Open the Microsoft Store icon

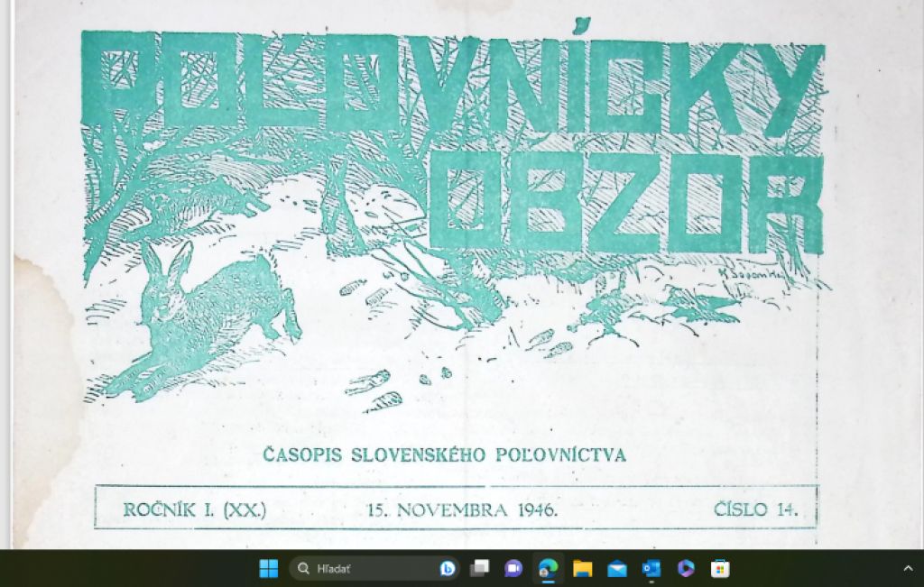coord(720,568)
